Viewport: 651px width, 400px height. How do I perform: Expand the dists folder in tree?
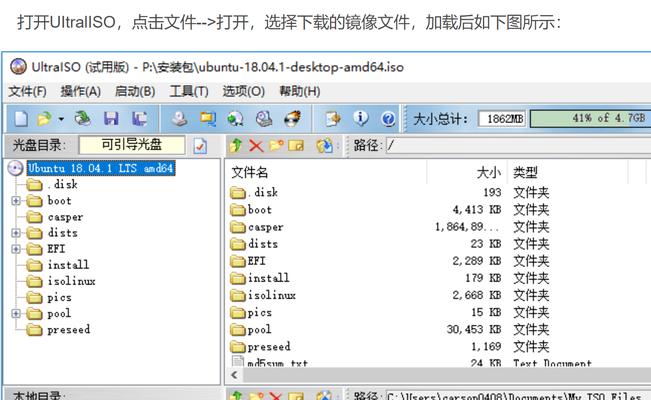tap(16, 233)
